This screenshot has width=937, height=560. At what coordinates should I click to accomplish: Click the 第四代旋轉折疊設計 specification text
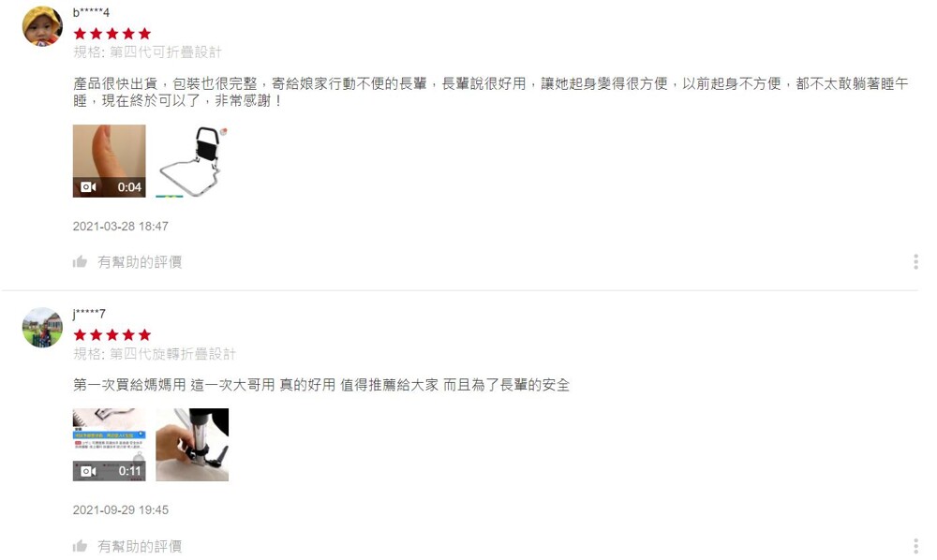click(172, 353)
